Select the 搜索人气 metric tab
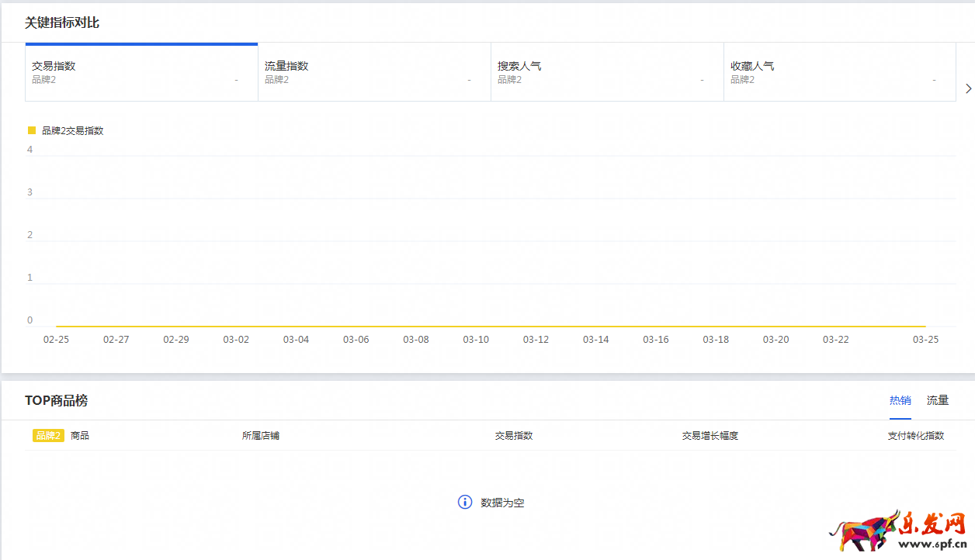Viewport: 975px width, 560px height. coord(607,72)
